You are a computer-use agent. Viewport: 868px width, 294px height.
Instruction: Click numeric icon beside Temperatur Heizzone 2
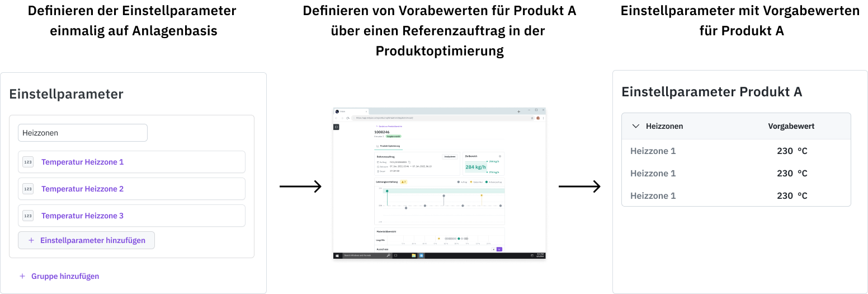28,189
